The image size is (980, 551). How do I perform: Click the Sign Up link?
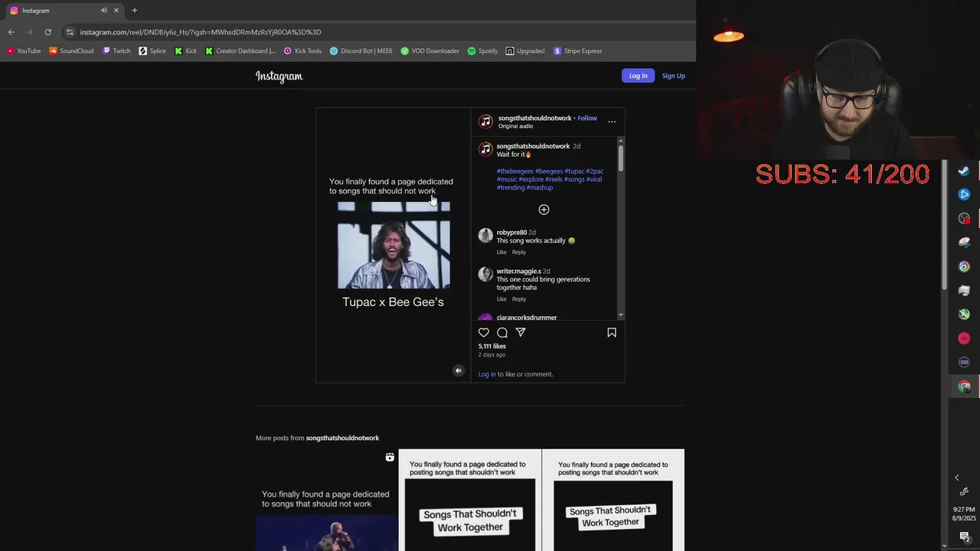pyautogui.click(x=673, y=76)
